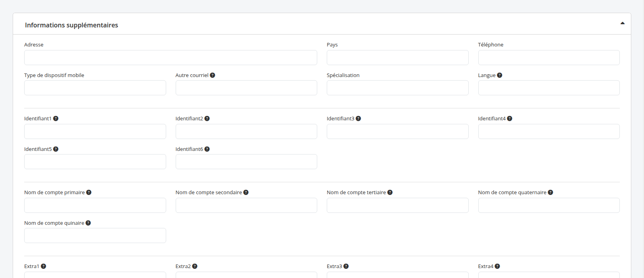Focus the Nom de compte quaternaire input

(x=549, y=205)
